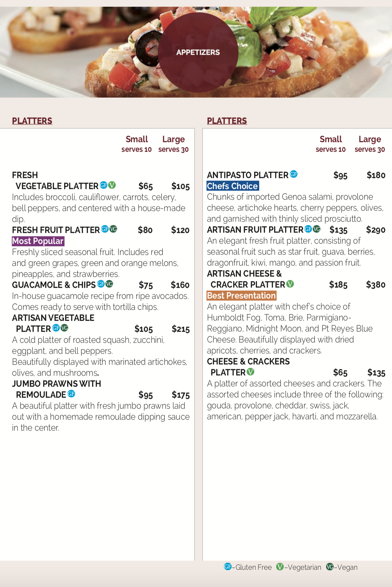The width and height of the screenshot is (392, 587).
Task: Click the Vegan legend icon in footer
Action: click(x=330, y=567)
